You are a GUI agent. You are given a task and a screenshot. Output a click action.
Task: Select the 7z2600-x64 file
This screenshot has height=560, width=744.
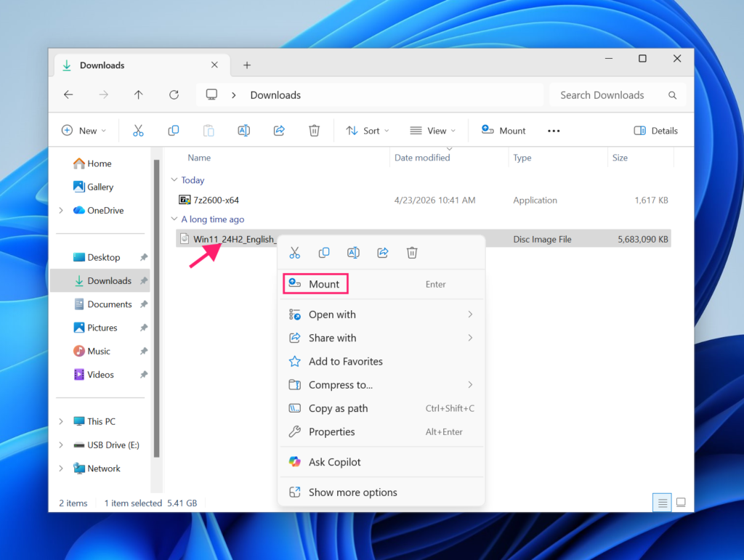point(424,200)
